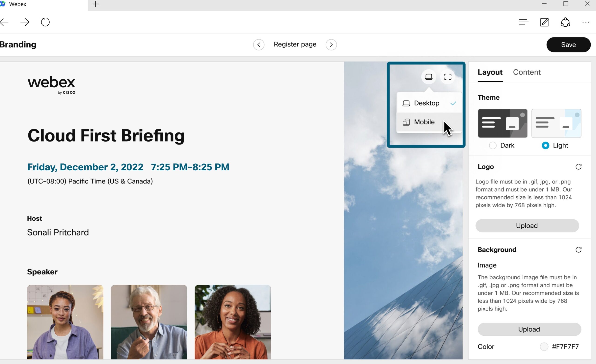Open the browser more options ellipsis
596x364 pixels.
click(586, 22)
